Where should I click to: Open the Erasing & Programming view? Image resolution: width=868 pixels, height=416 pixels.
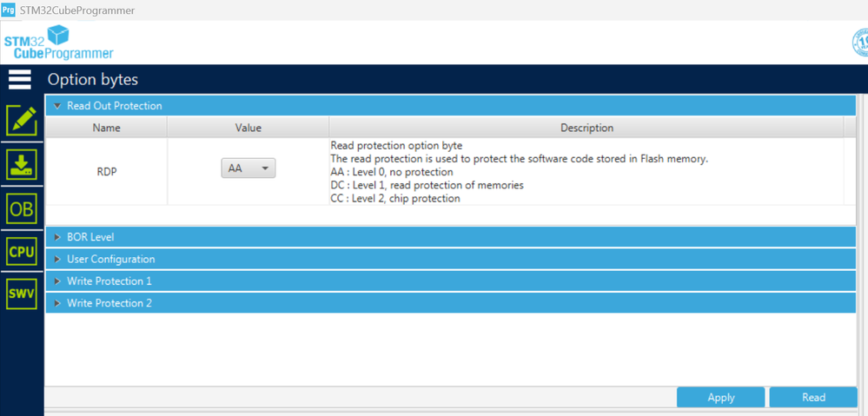point(22,165)
